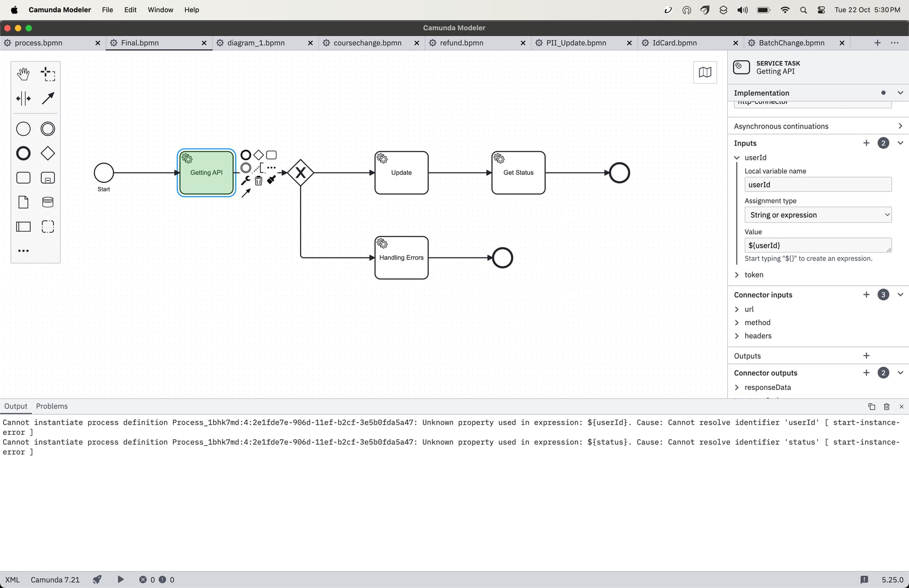Select the exclusive gateway on canvas
The image size is (909, 588).
point(301,173)
